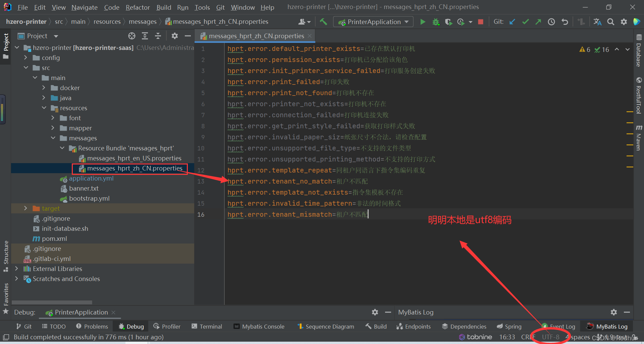644x344 pixels.
Task: Expand External Libraries node
Action: (17, 269)
